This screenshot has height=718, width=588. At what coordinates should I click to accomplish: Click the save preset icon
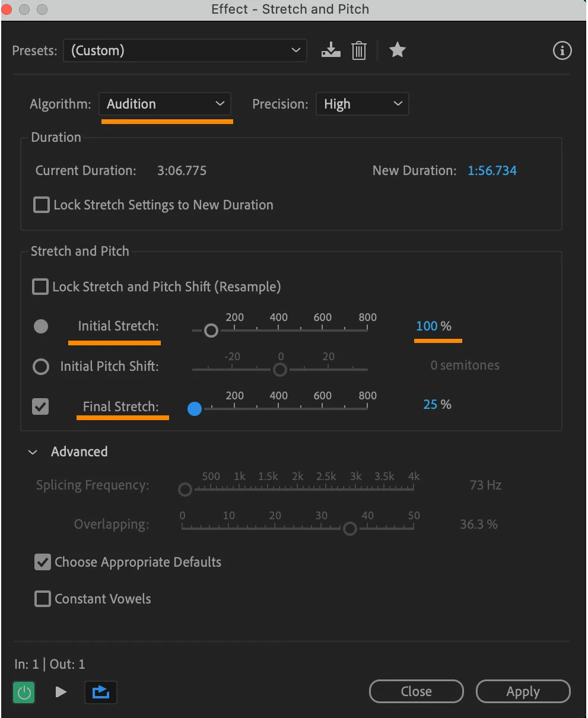tap(331, 50)
